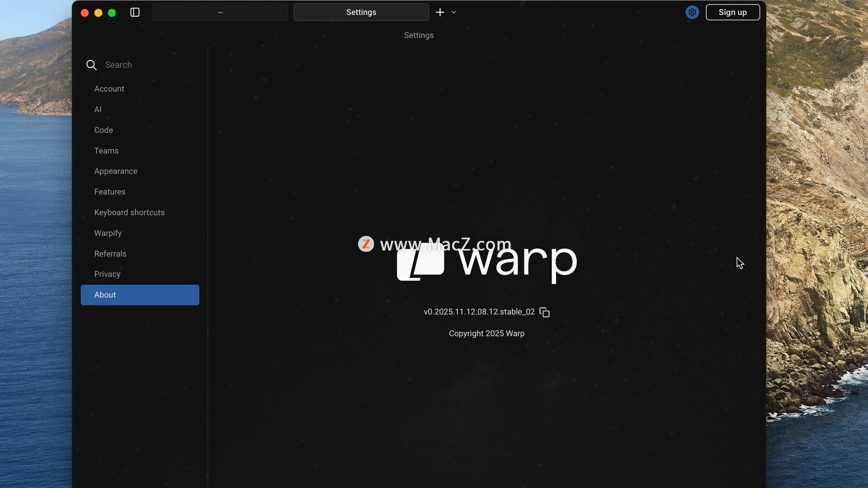Viewport: 868px width, 488px height.
Task: Go to Code settings
Action: 104,130
